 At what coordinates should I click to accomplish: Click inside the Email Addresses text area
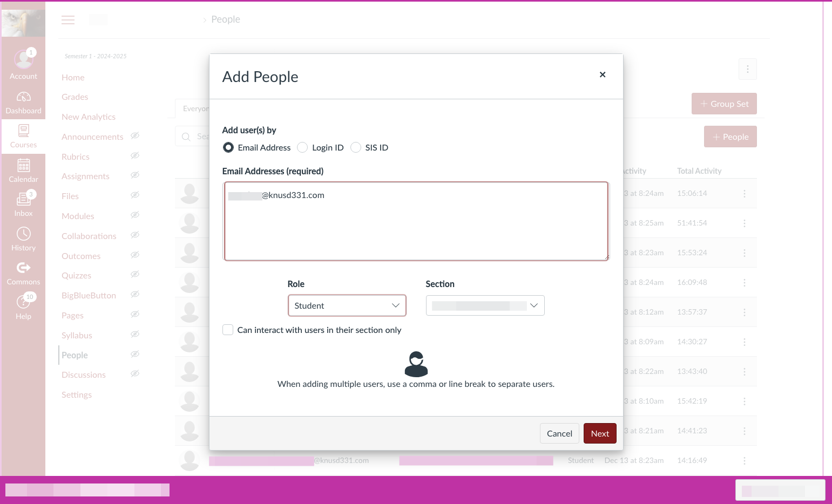pos(416,221)
